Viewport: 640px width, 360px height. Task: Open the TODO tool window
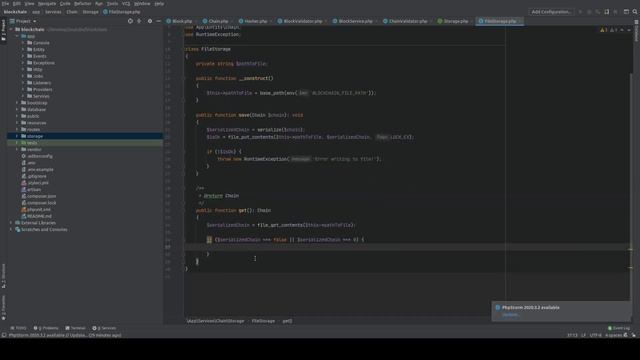pos(18,328)
